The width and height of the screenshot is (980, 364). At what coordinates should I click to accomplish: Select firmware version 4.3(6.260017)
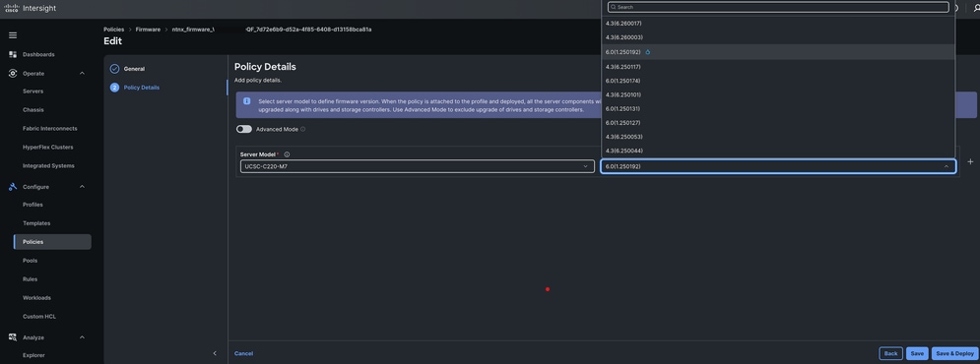[x=778, y=24]
